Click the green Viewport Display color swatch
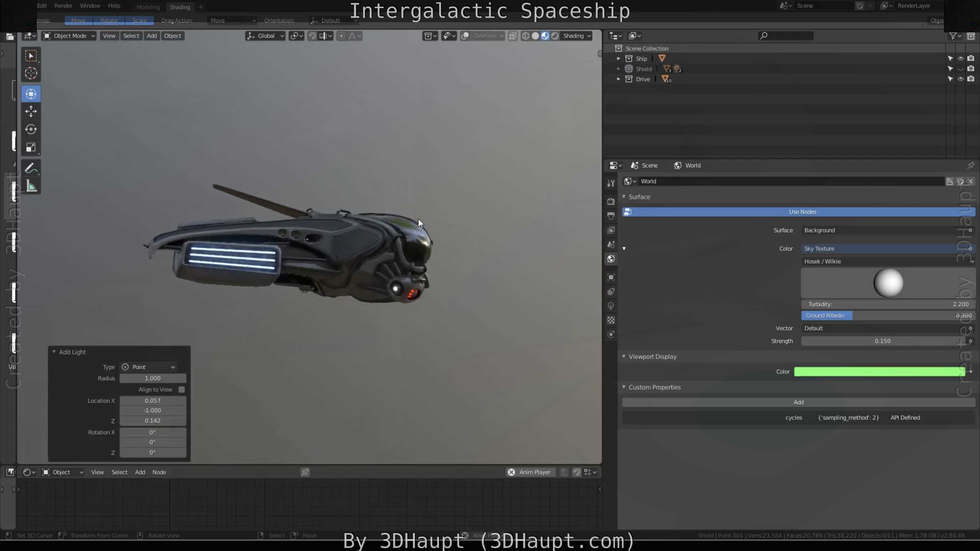980x551 pixels. tap(879, 371)
